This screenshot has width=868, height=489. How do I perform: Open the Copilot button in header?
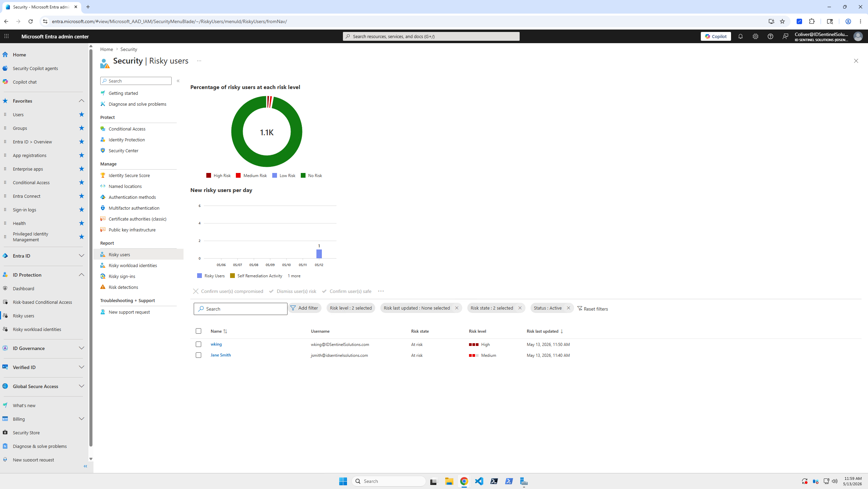pos(715,36)
